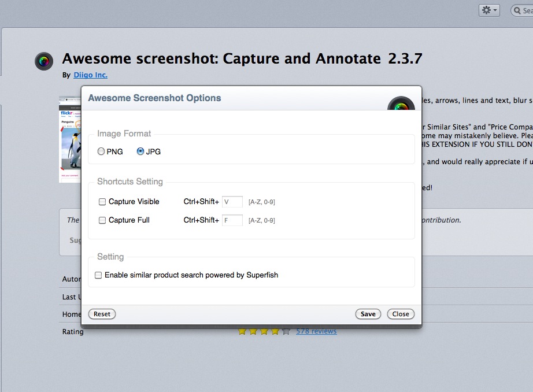533x392 pixels.
Task: Enable the Capture Visible shortcut checkbox
Action: (102, 202)
